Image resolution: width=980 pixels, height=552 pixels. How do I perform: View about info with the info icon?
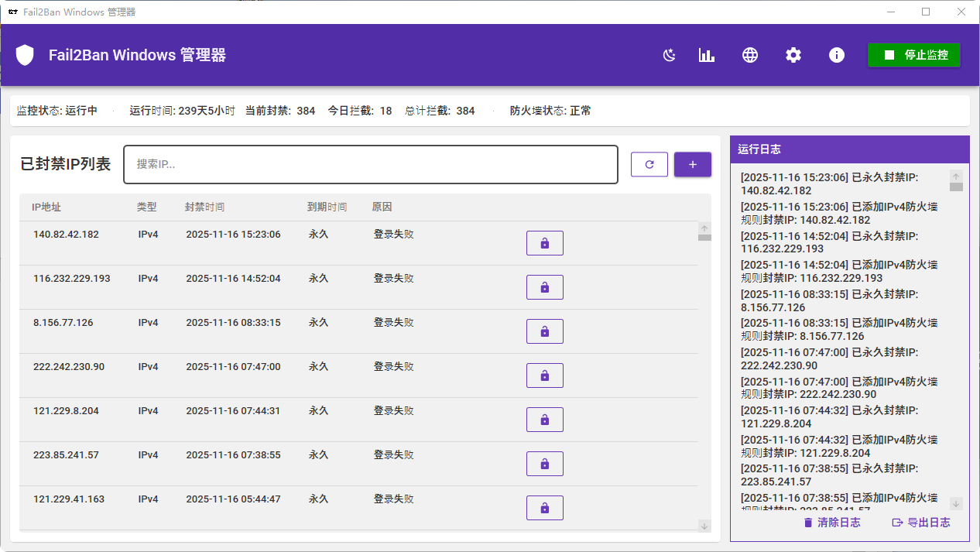[x=836, y=55]
